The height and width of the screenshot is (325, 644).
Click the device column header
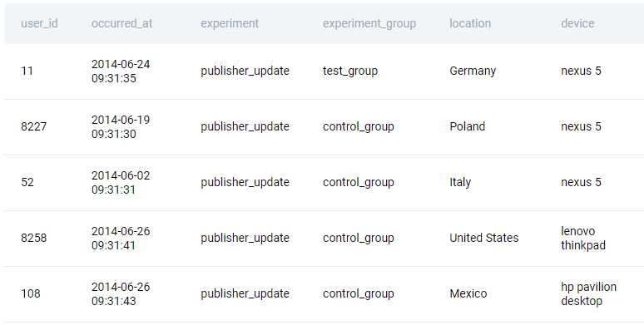tap(577, 23)
